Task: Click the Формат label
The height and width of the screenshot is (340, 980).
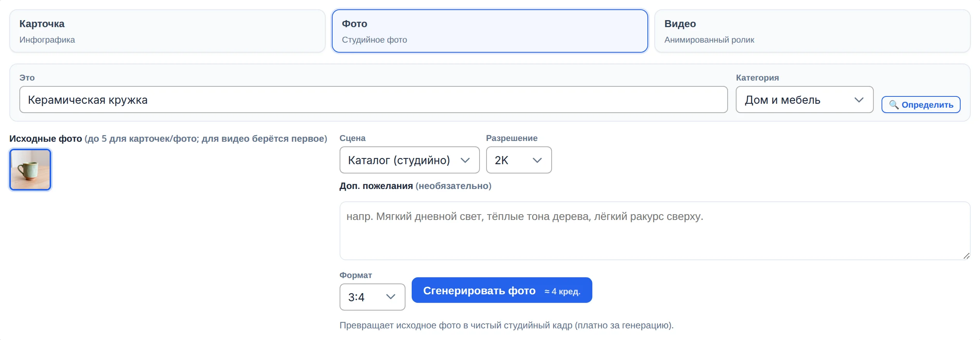Action: [355, 275]
